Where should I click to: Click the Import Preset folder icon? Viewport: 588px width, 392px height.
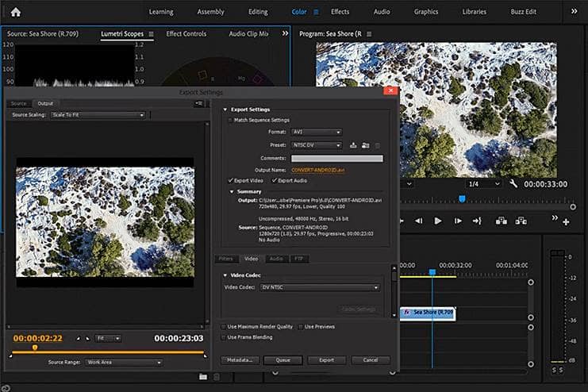(x=365, y=145)
